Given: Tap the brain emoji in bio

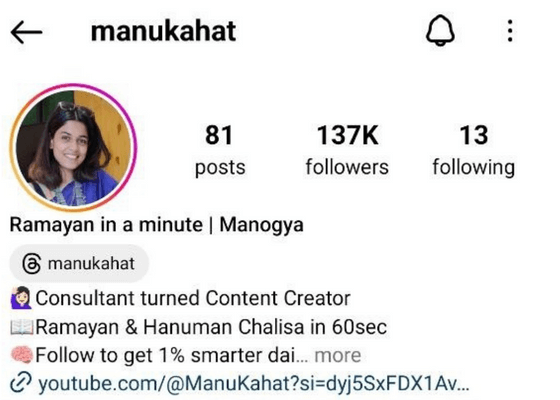Looking at the screenshot, I should click(22, 355).
